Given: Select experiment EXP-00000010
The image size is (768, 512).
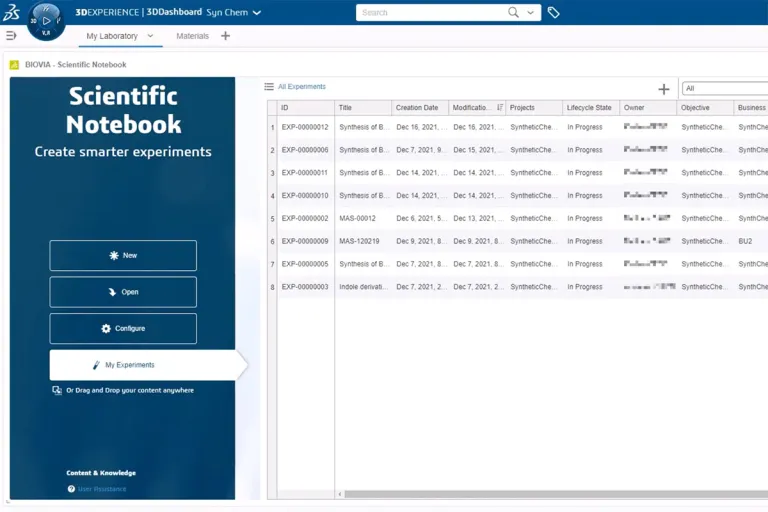Looking at the screenshot, I should point(305,195).
